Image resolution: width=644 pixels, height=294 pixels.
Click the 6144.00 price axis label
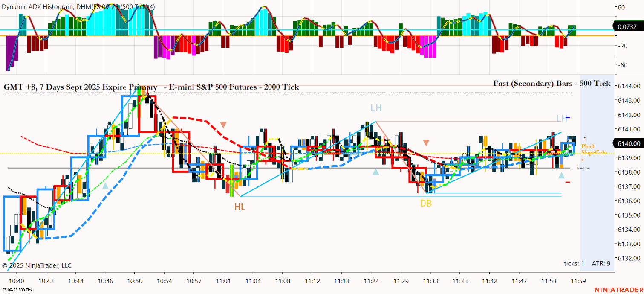click(x=628, y=86)
